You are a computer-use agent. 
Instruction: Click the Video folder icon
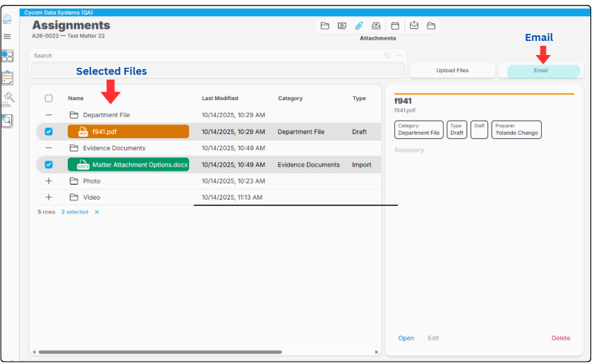(74, 198)
